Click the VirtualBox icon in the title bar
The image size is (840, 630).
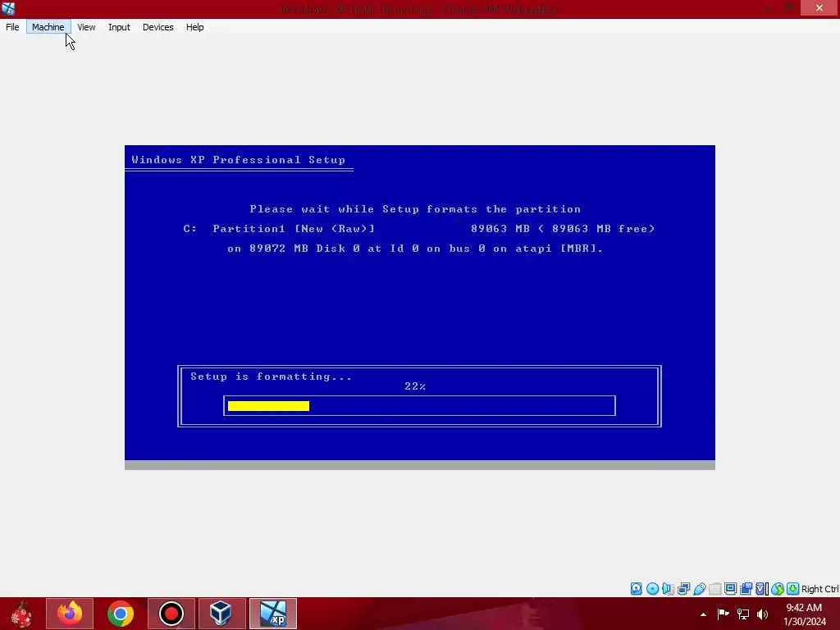click(x=8, y=8)
